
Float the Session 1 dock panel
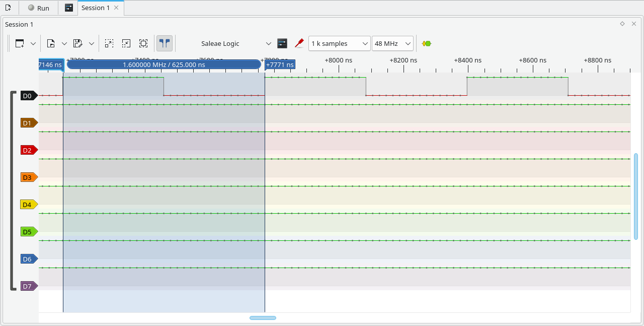pos(622,24)
